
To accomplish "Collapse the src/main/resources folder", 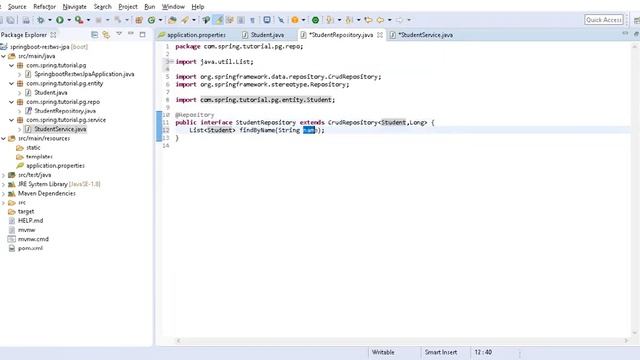I will [x=4, y=139].
